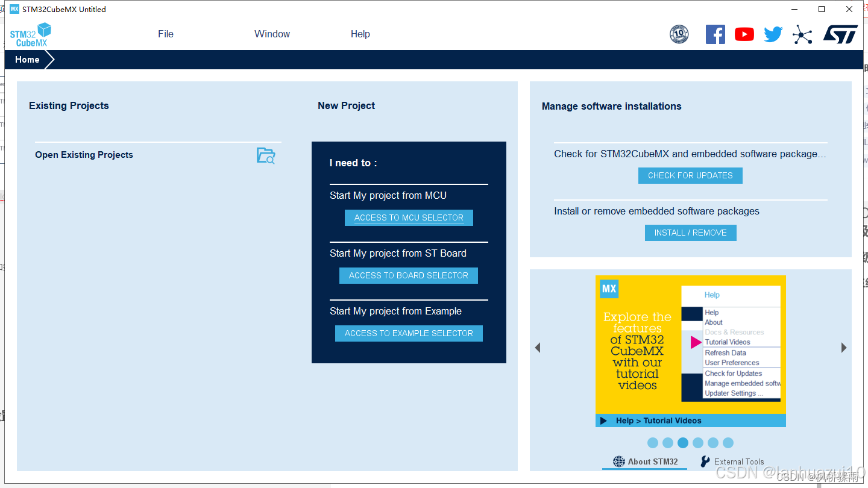Image resolution: width=868 pixels, height=488 pixels.
Task: Open the File menu
Action: pos(166,34)
